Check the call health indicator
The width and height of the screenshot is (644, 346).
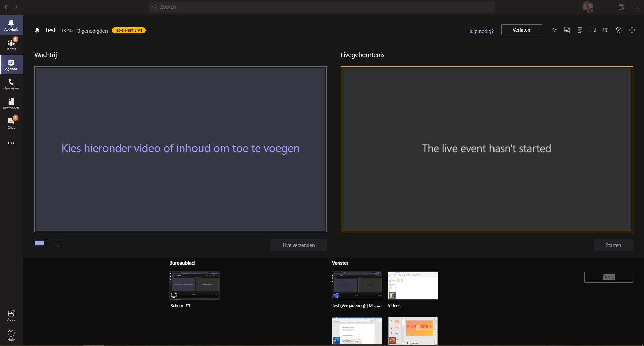point(554,30)
